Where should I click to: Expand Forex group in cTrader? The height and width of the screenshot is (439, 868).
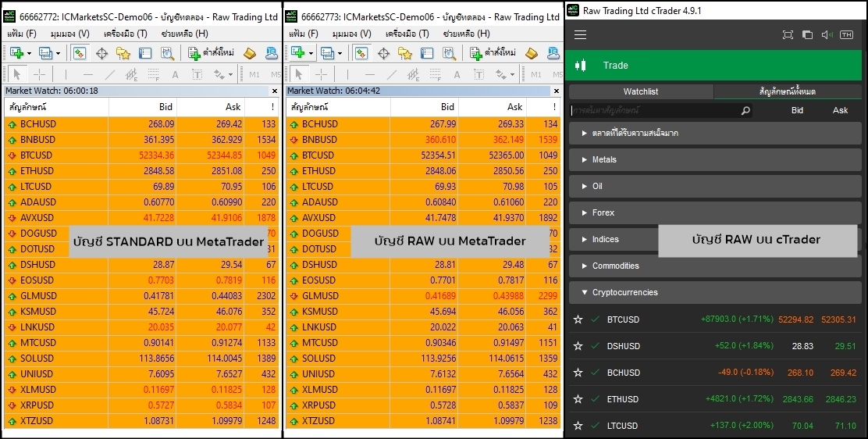pyautogui.click(x=715, y=212)
